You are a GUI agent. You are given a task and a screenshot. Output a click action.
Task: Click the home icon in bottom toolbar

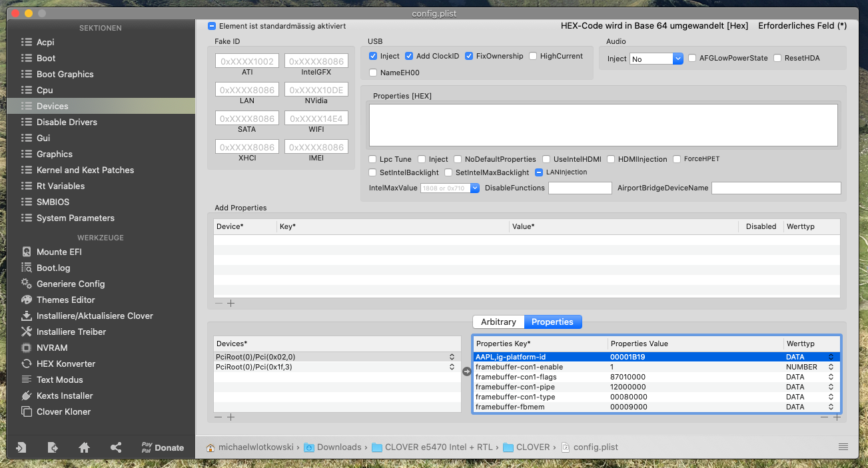[84, 447]
